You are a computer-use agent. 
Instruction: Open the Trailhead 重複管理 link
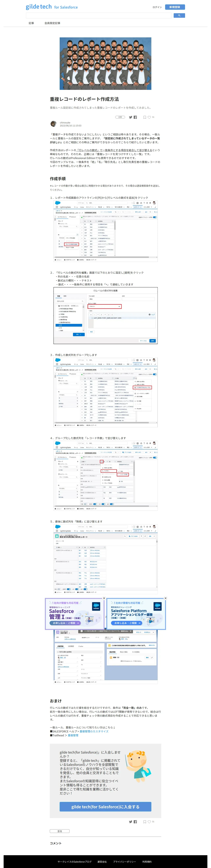tap(73, 736)
